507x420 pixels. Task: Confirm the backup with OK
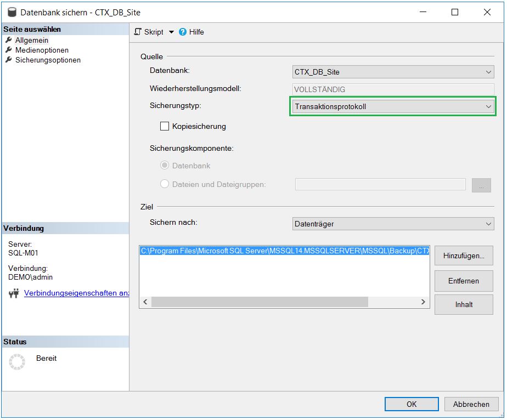pyautogui.click(x=411, y=404)
